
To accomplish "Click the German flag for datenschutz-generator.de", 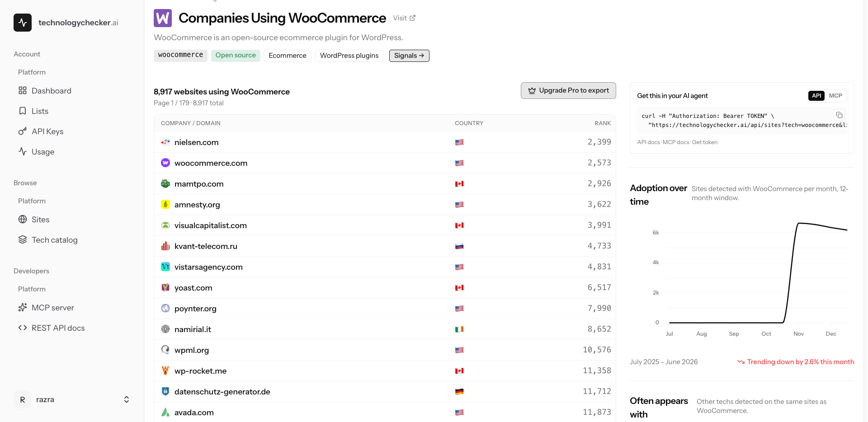I will pos(459,392).
